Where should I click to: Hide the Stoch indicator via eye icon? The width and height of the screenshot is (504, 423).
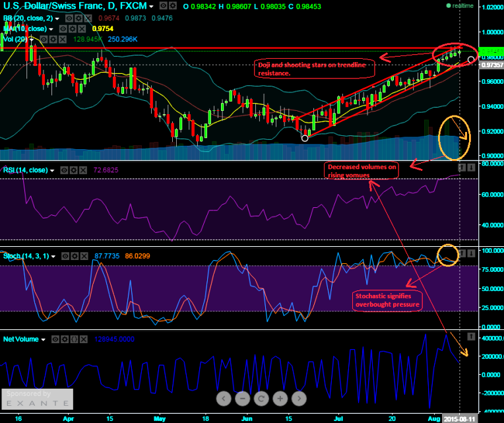click(x=65, y=256)
